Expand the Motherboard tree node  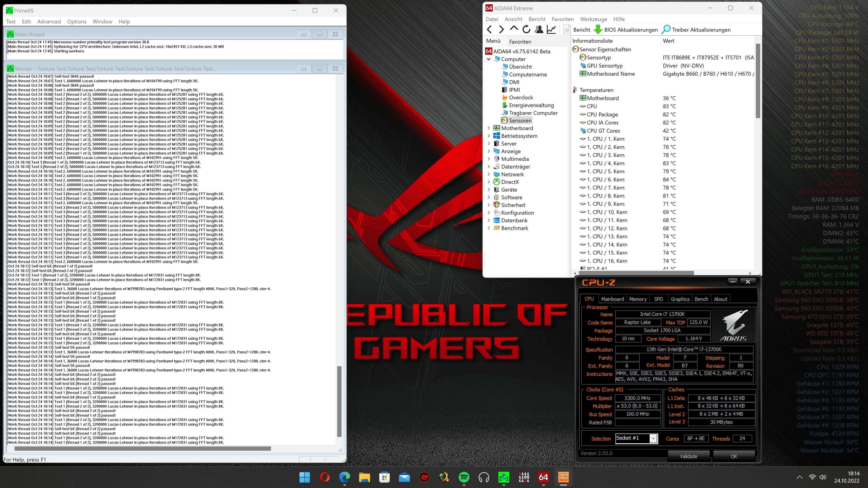click(488, 128)
